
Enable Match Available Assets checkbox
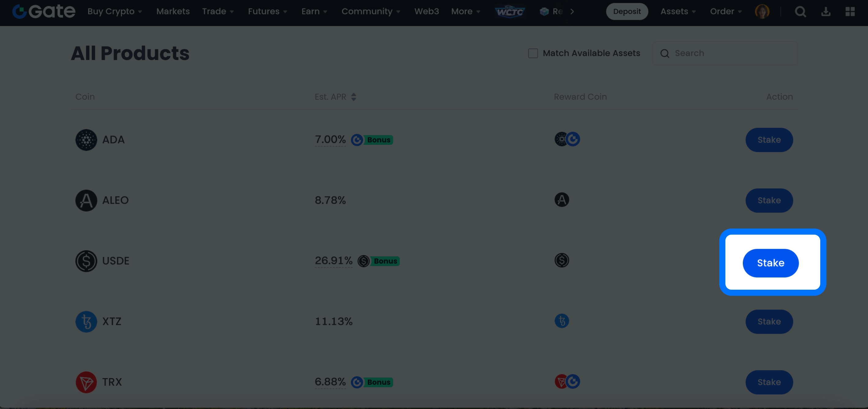pos(533,53)
